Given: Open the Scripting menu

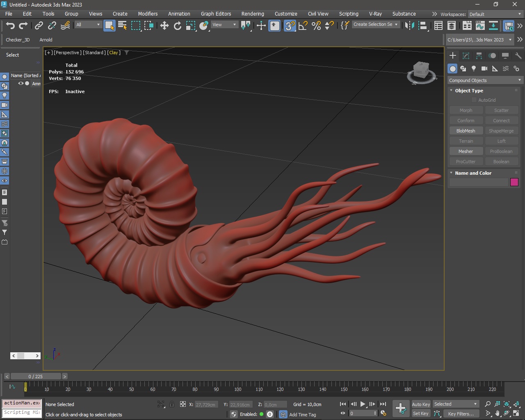Looking at the screenshot, I should [349, 14].
